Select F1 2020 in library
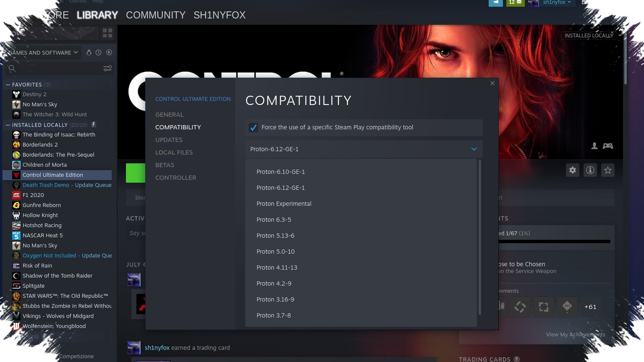This screenshot has height=362, width=644. point(33,195)
